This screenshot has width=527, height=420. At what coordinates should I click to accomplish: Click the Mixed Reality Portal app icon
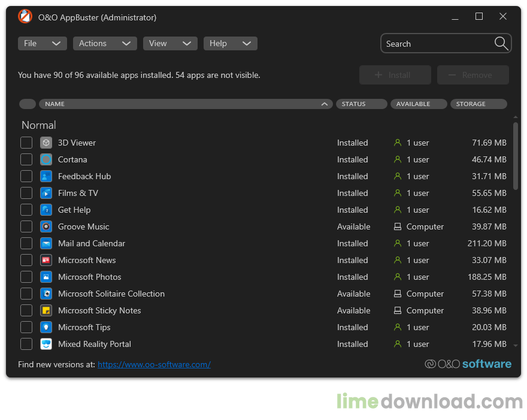46,344
